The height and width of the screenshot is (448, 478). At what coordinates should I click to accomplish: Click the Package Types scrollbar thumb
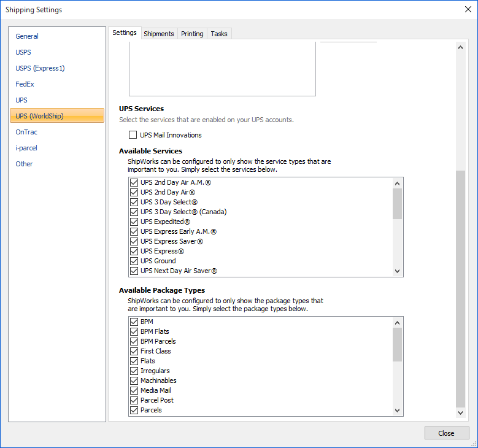tap(397, 345)
